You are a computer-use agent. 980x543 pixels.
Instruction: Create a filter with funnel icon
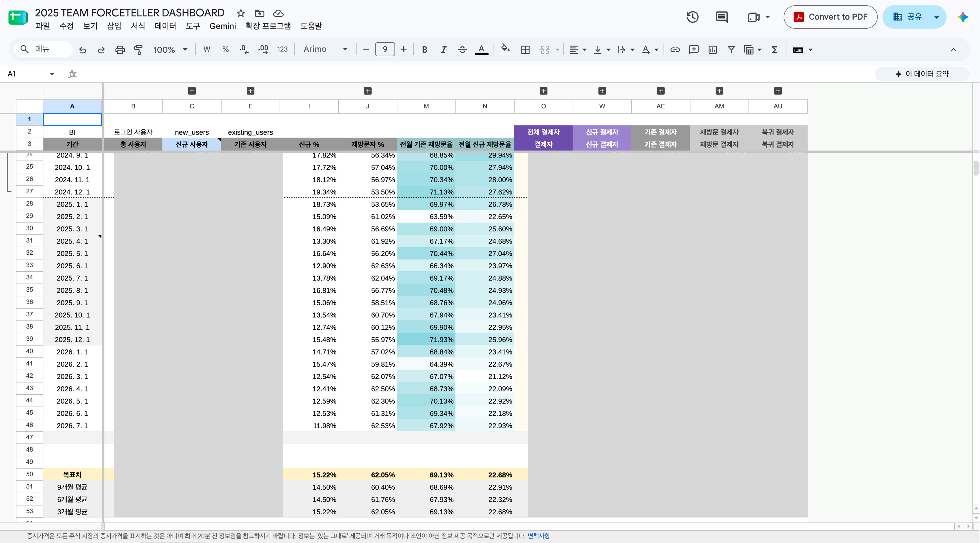coord(731,49)
